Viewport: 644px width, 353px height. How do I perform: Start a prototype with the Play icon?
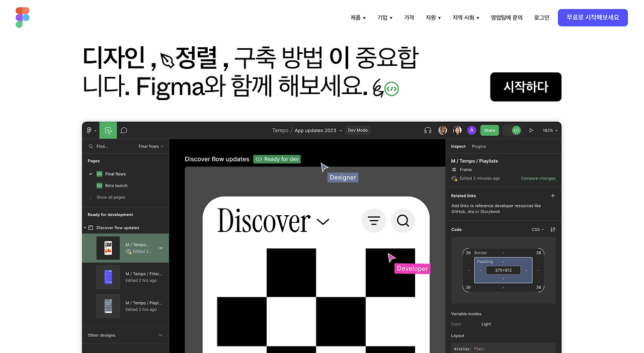pos(531,130)
